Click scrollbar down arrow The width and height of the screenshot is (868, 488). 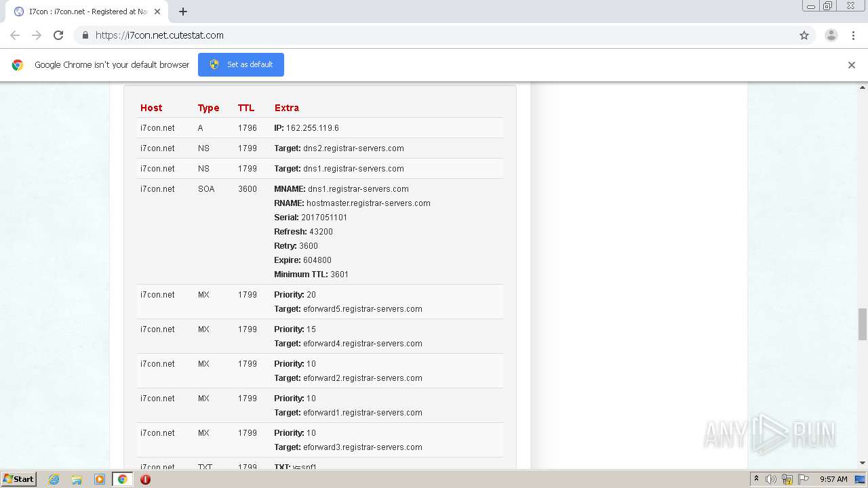tap(863, 463)
